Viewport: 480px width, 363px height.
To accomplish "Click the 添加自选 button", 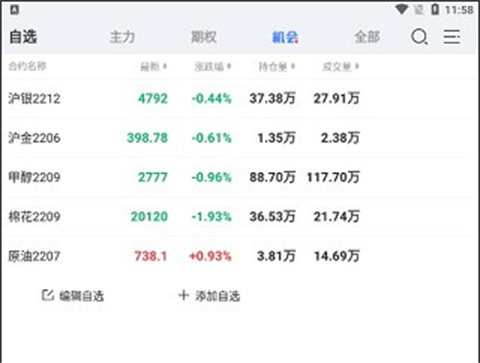I will coord(209,296).
